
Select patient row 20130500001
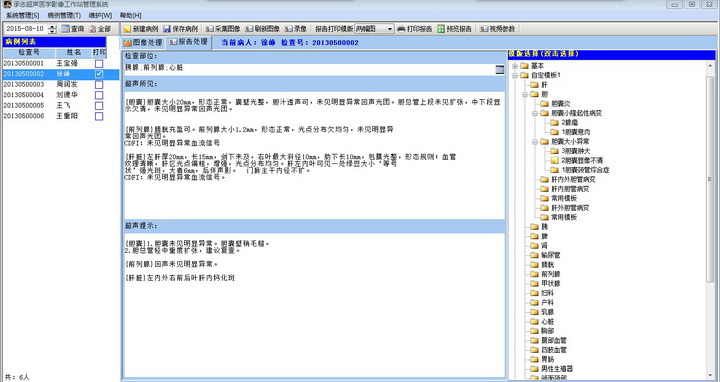click(61, 63)
